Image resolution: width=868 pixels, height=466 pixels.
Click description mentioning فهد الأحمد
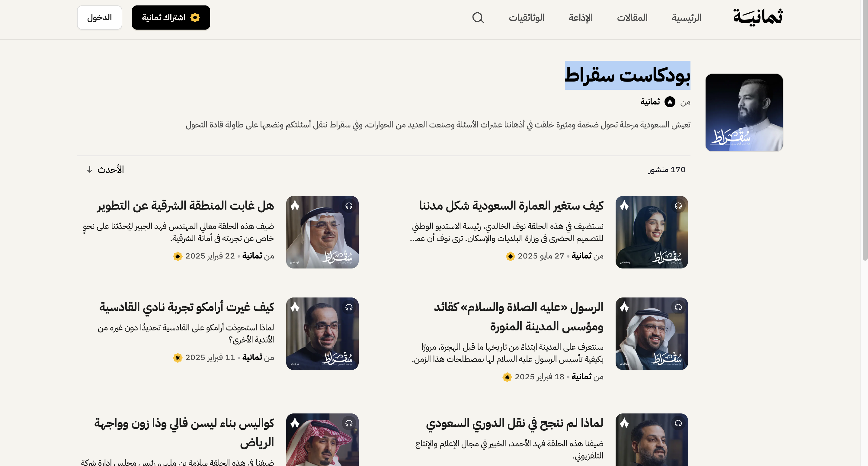509,449
